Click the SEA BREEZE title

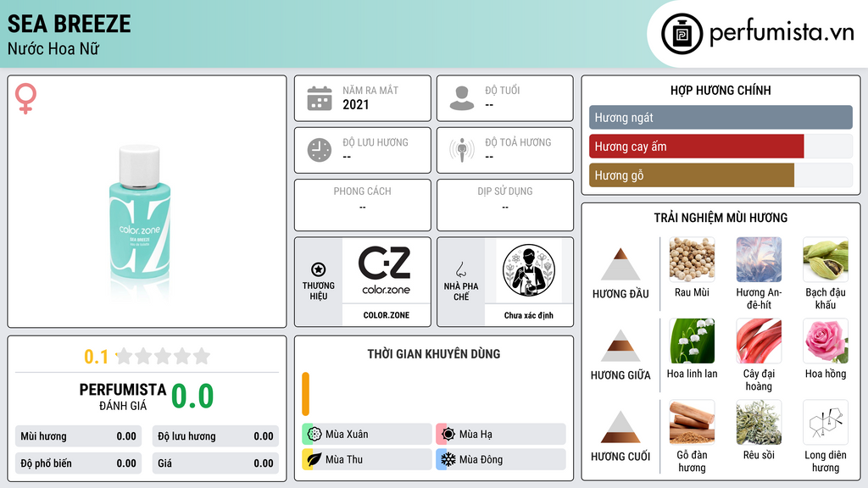[x=70, y=24]
